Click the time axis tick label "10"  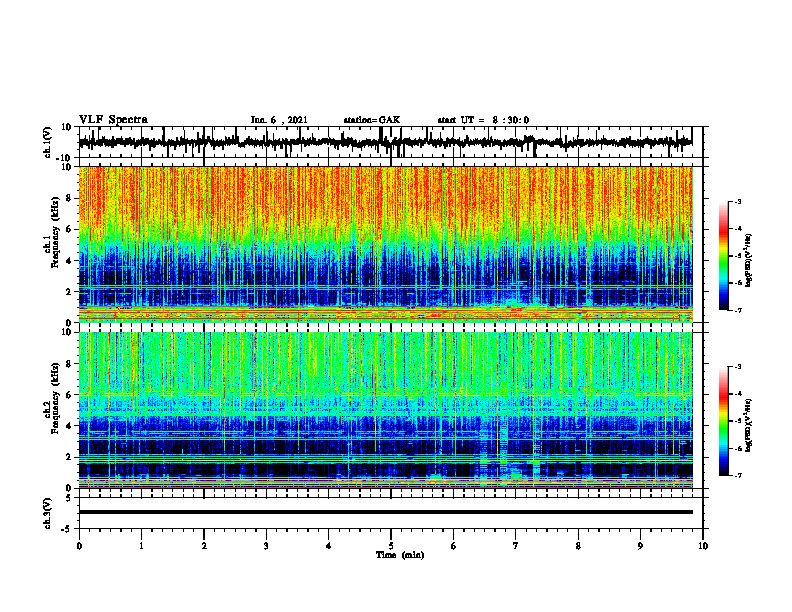(703, 546)
